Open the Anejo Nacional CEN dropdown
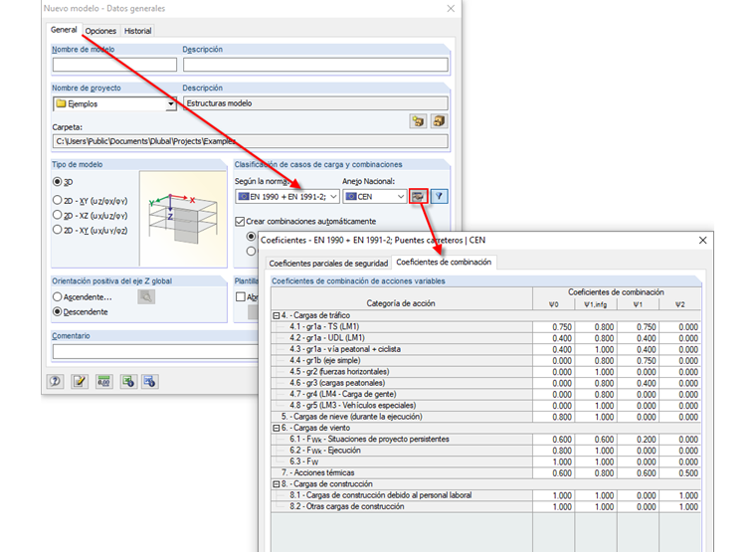756x552 pixels. coord(400,197)
